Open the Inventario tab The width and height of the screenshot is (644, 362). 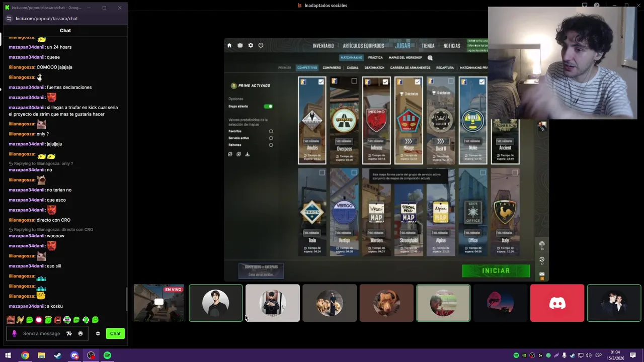pos(323,46)
